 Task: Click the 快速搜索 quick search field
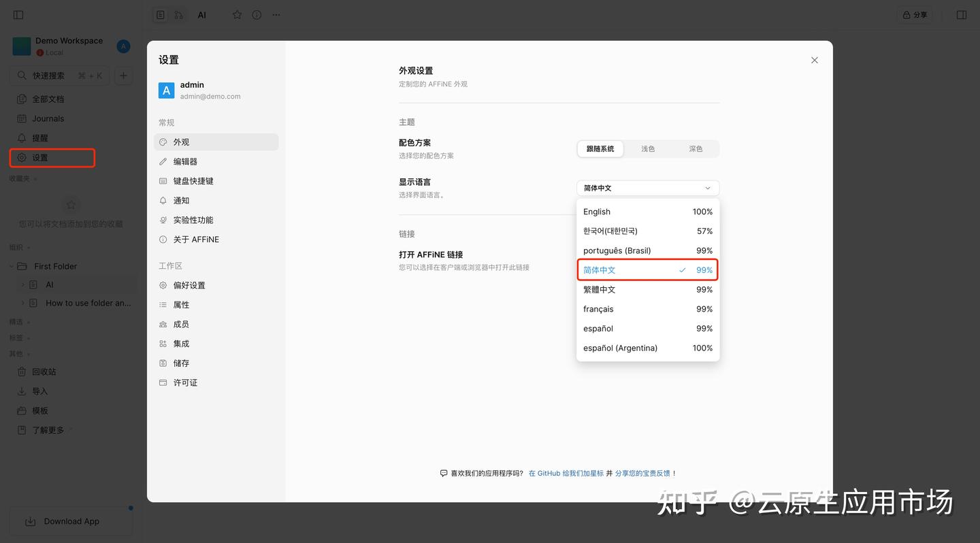(60, 76)
